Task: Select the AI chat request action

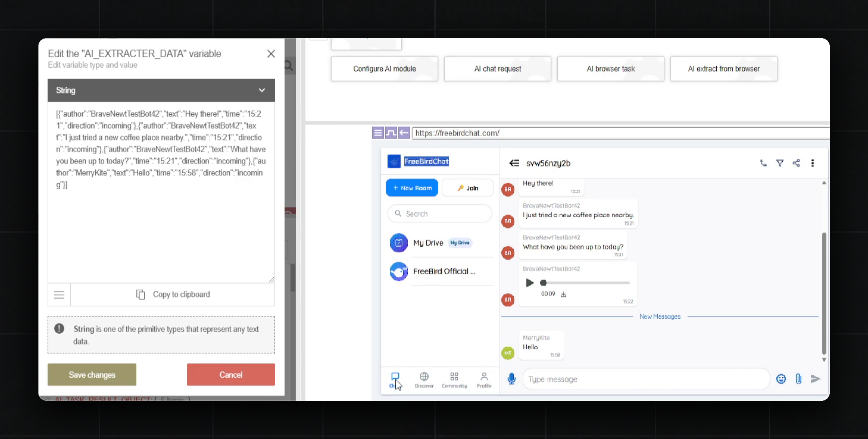Action: [498, 69]
